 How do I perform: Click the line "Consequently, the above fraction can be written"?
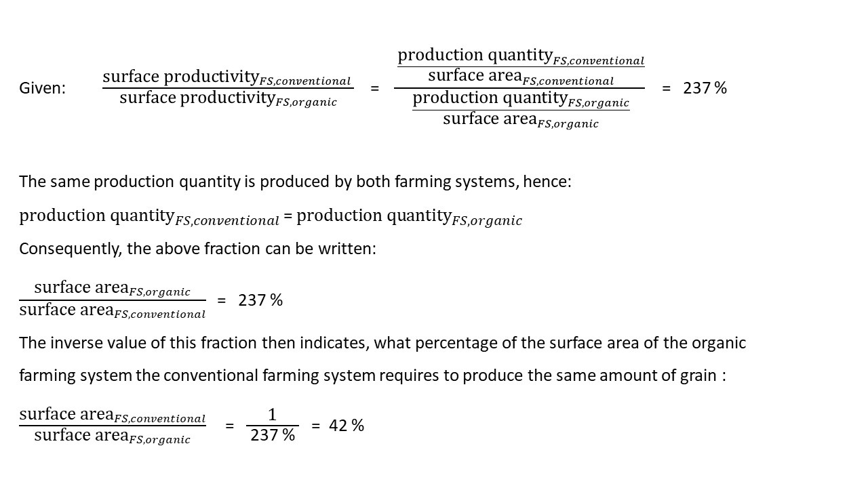(197, 249)
